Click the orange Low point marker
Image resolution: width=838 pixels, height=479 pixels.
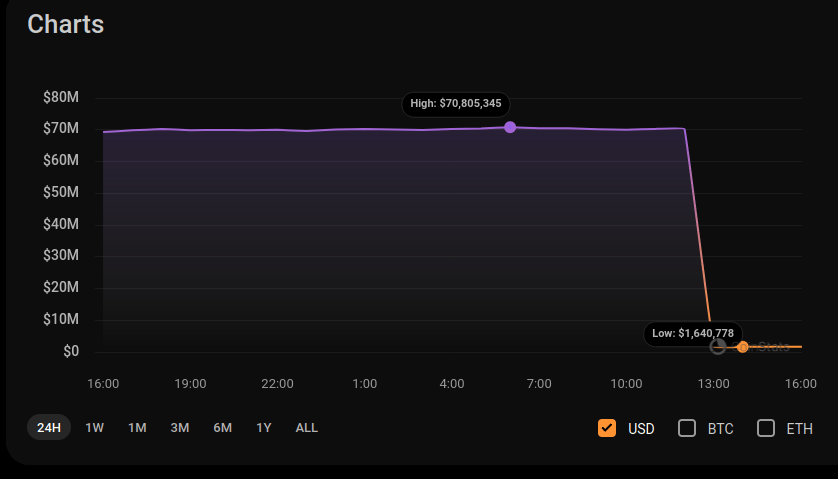(x=742, y=347)
